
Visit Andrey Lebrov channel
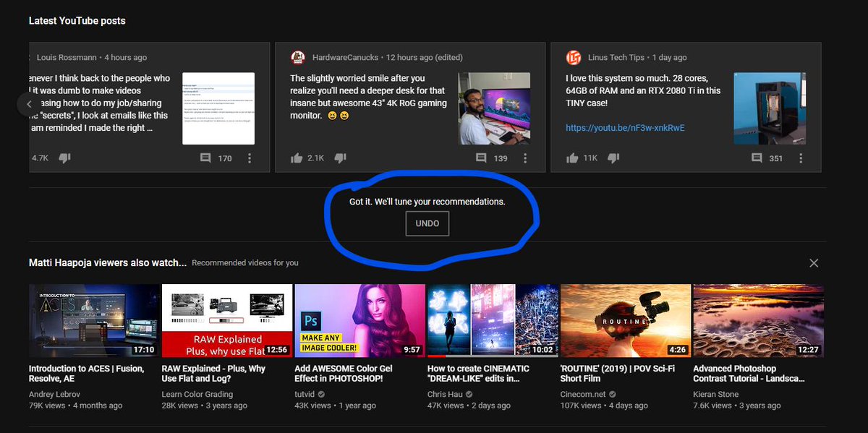[x=56, y=394]
